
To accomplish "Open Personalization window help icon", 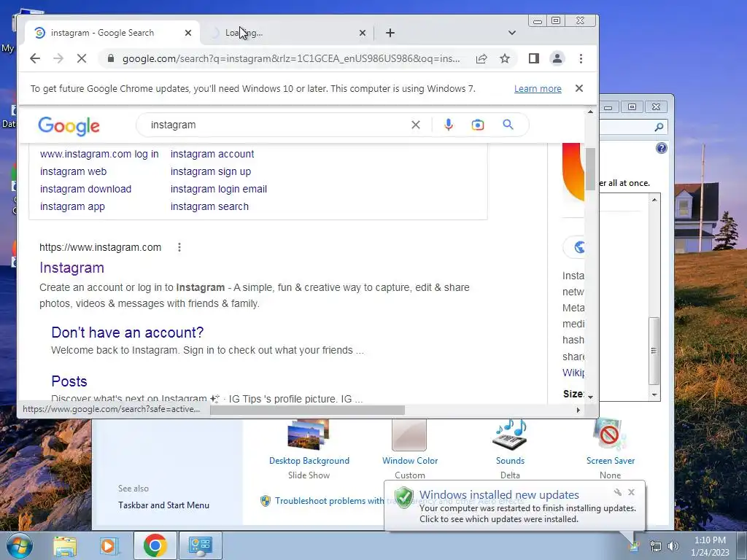I will point(661,148).
